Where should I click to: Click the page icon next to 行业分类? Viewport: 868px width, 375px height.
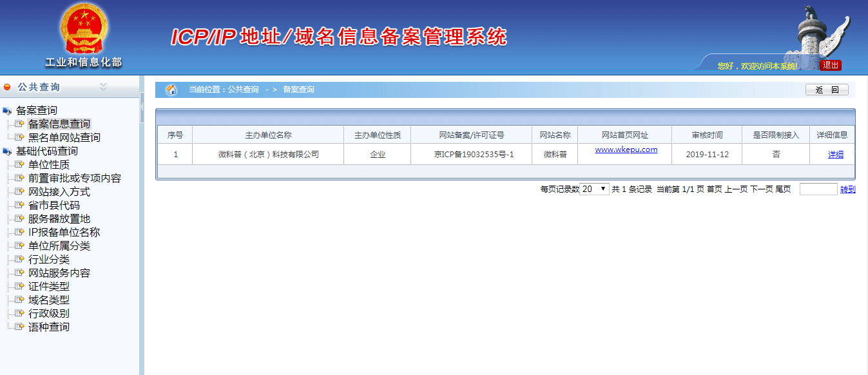(x=21, y=258)
